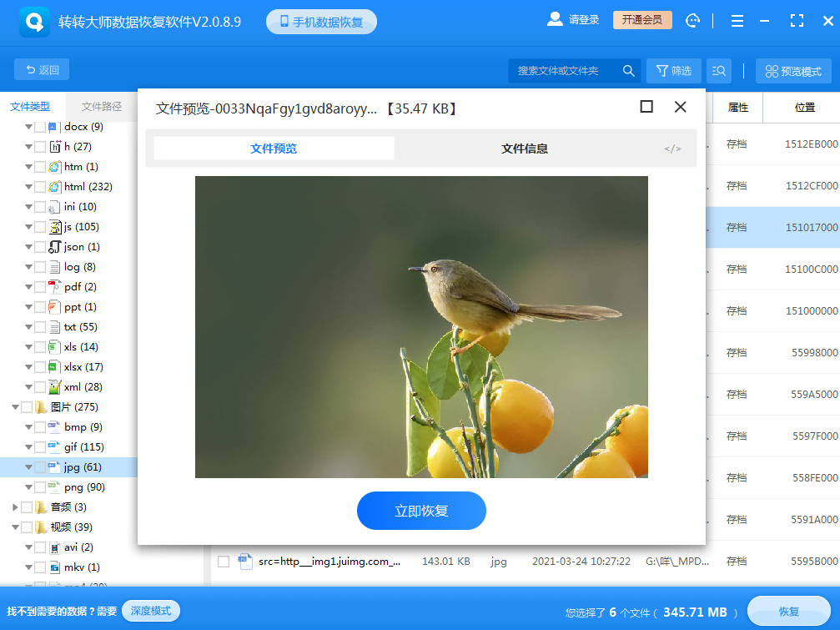The width and height of the screenshot is (840, 630).
Task: Click the 返回 back button
Action: [41, 69]
